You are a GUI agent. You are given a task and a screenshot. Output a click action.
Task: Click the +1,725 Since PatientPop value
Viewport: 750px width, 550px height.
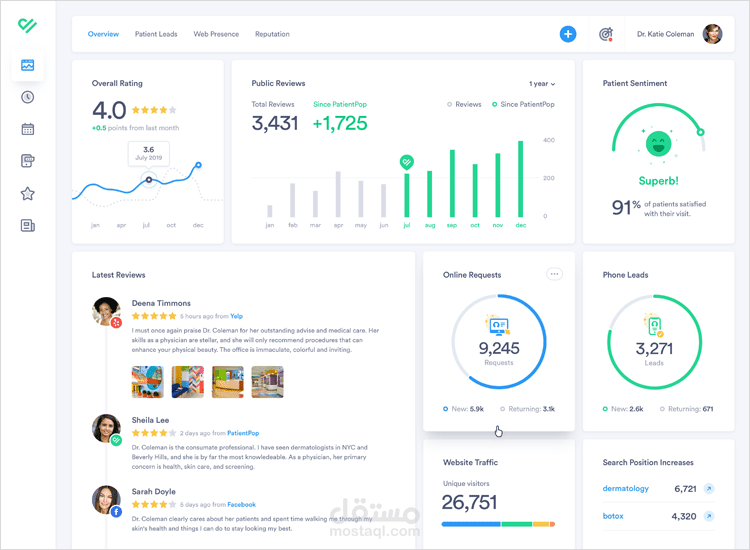pyautogui.click(x=340, y=123)
